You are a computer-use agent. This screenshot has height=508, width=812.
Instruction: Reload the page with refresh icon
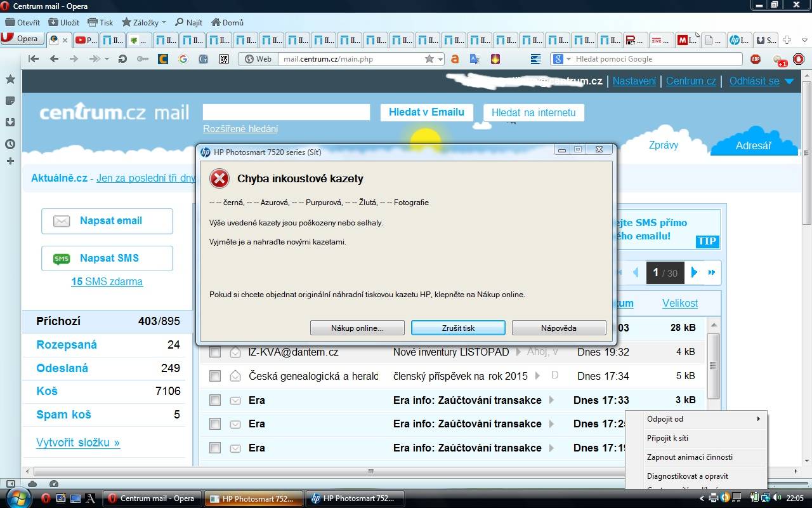point(122,59)
